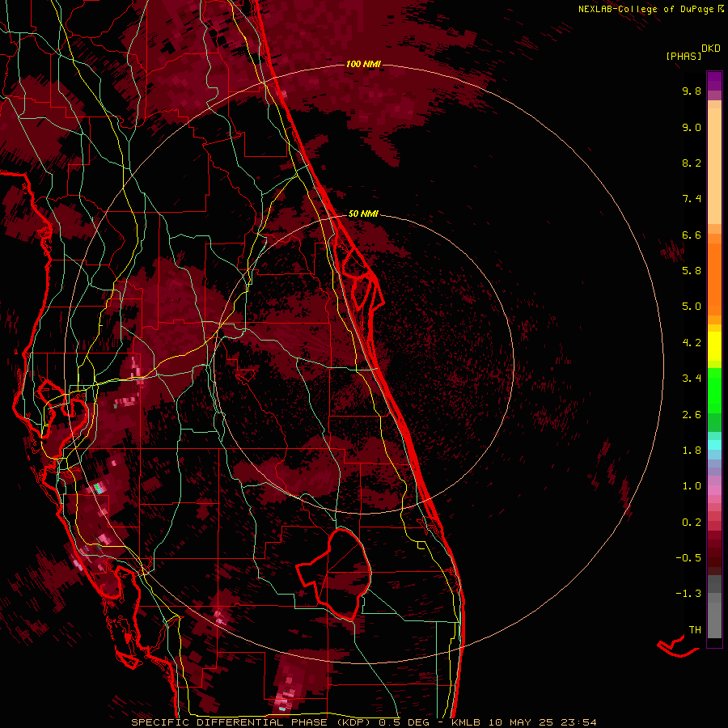Click the "KMLB 10 MAY 25 23:54" timestamp

[x=523, y=722]
